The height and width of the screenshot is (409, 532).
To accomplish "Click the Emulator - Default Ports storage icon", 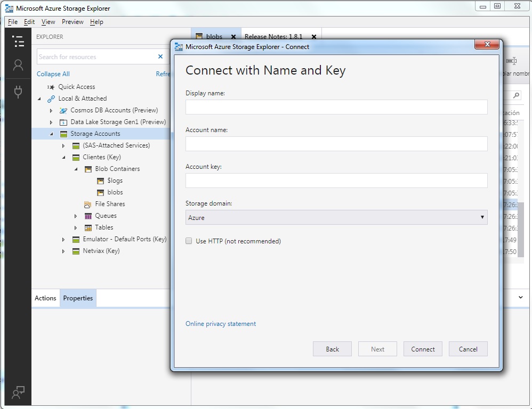I will click(x=76, y=240).
